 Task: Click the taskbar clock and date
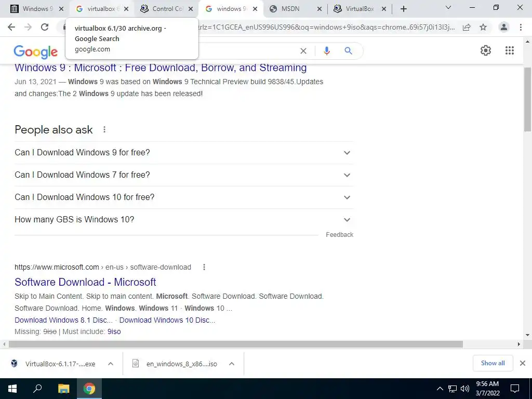[x=487, y=389]
